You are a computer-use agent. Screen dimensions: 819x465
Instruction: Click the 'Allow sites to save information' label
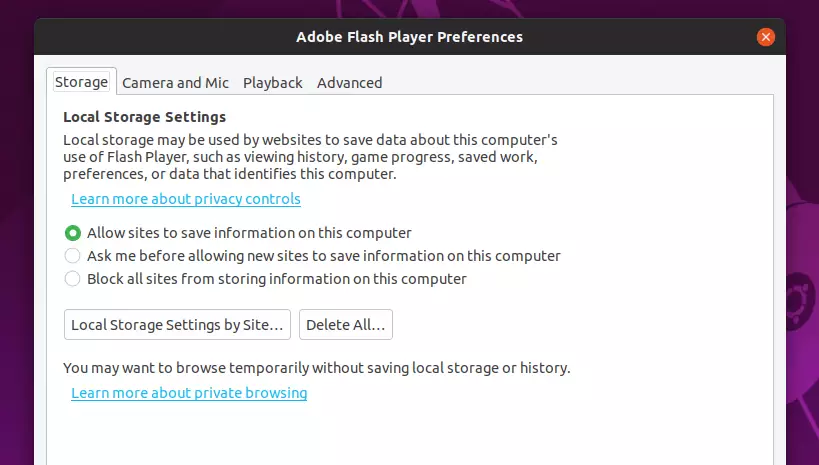[249, 233]
